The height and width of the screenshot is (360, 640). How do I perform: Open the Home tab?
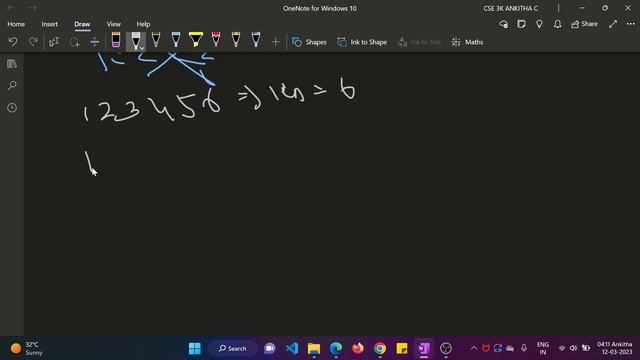(16, 24)
